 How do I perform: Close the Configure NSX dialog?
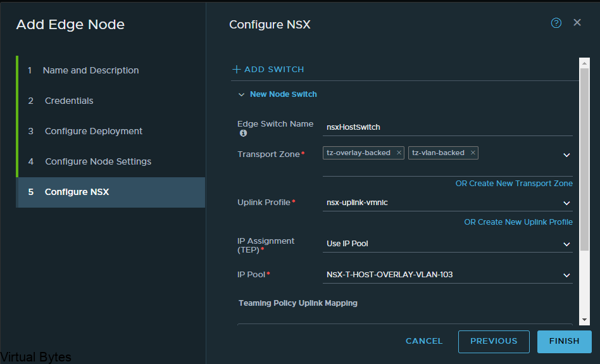[x=577, y=23]
